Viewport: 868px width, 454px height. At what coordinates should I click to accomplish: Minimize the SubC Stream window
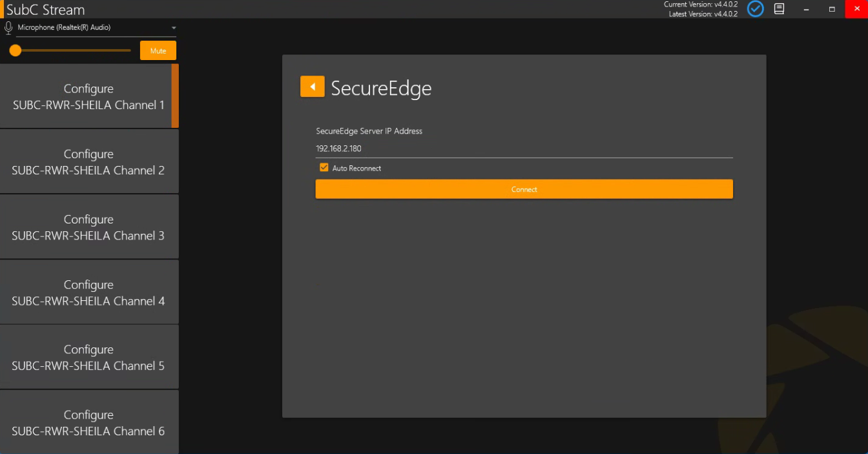[x=807, y=9]
